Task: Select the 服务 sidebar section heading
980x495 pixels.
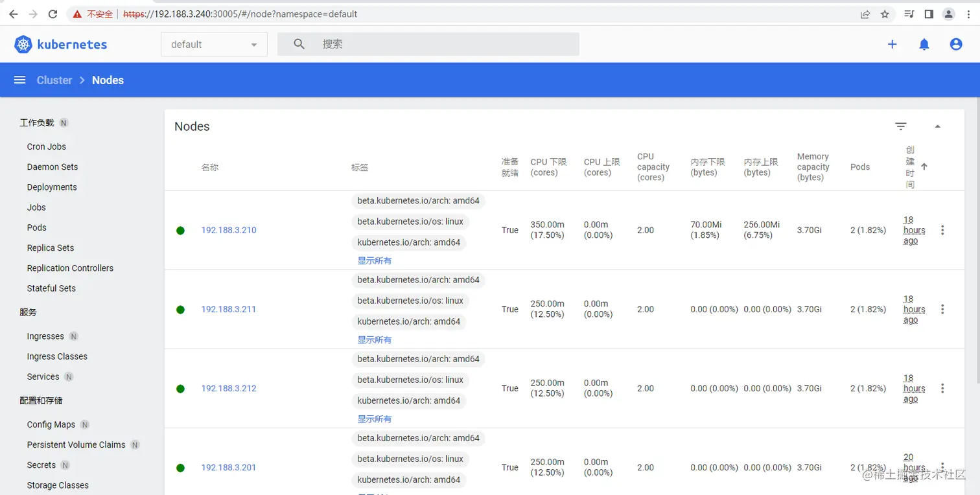Action: tap(29, 312)
